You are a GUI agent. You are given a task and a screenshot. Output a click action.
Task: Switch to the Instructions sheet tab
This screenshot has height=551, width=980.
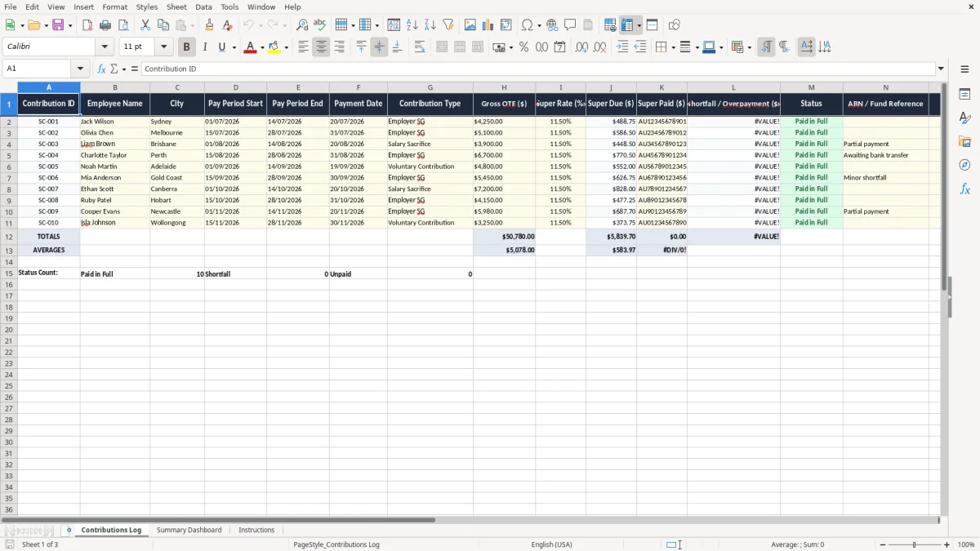(256, 530)
